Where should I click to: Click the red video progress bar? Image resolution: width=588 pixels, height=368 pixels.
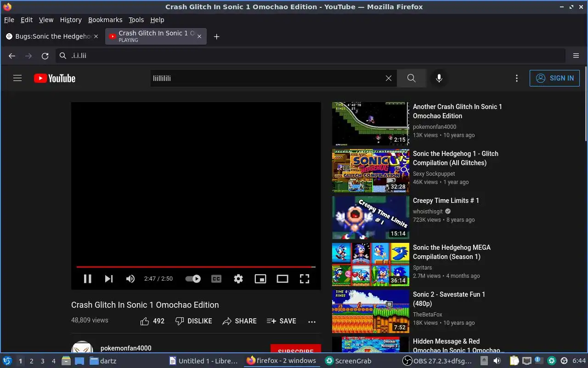pos(196,267)
